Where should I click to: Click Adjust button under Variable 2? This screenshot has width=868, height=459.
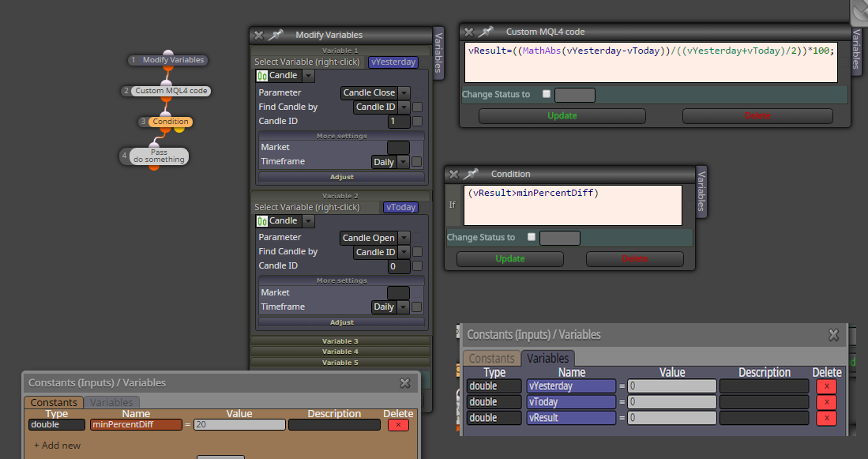point(341,322)
